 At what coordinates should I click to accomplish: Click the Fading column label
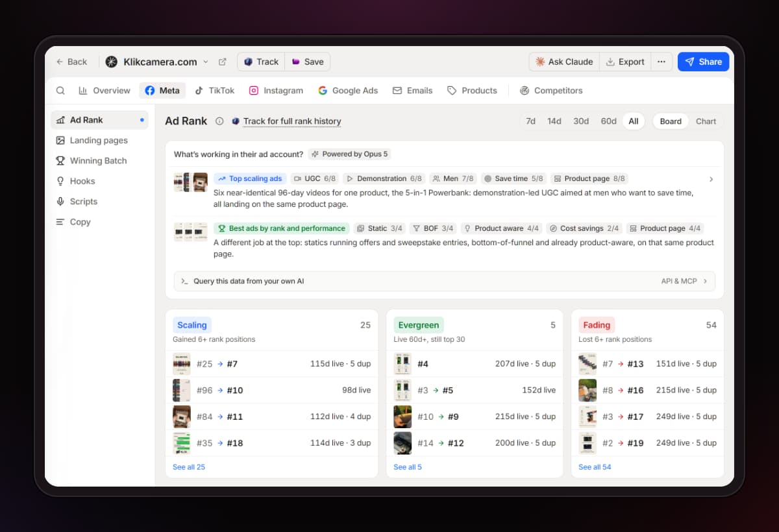(597, 325)
